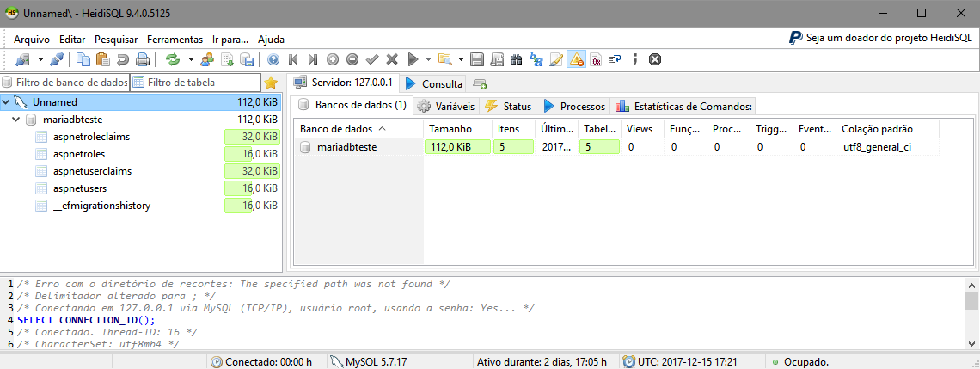This screenshot has height=369, width=980.
Task: Click the Save floppy disk icon
Action: 477,60
